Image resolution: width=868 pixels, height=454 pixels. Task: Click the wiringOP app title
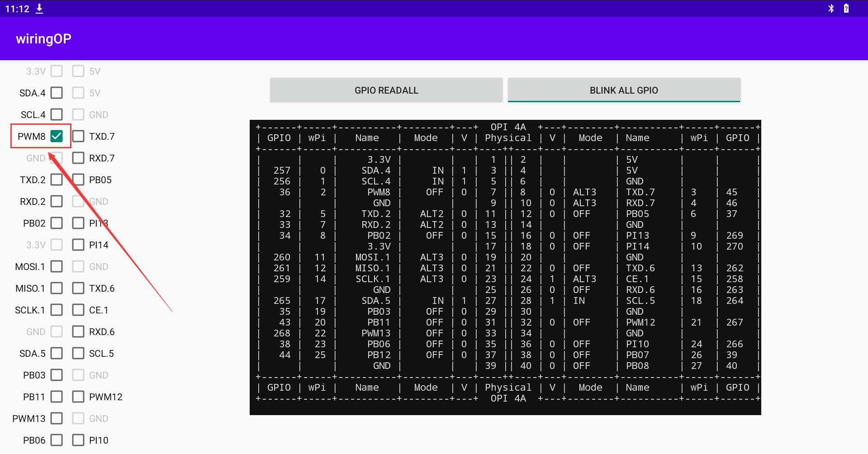43,39
